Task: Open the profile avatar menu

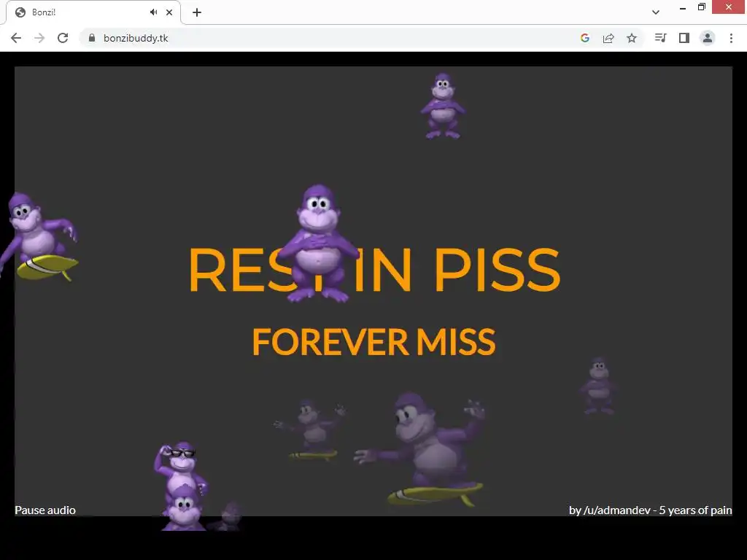Action: pos(708,38)
